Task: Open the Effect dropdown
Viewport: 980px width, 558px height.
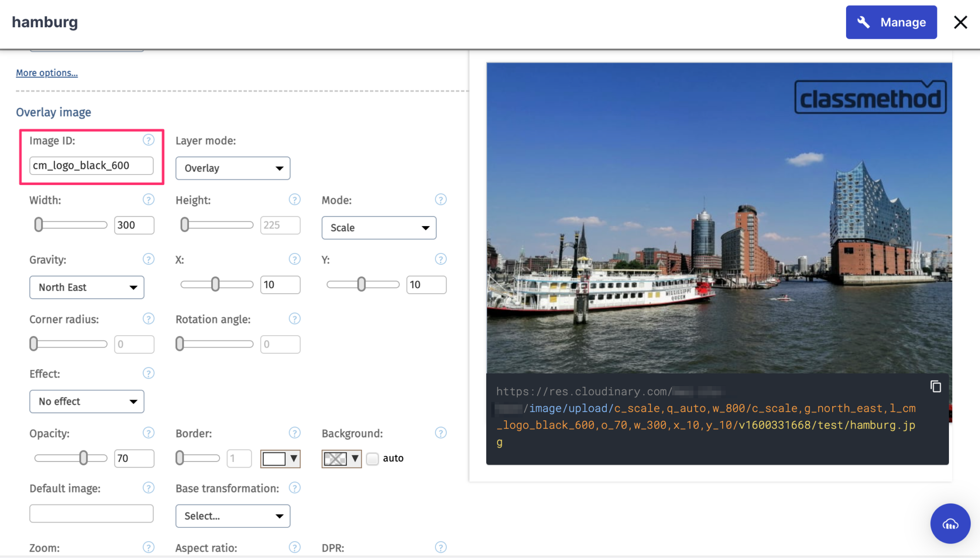Action: (x=86, y=401)
